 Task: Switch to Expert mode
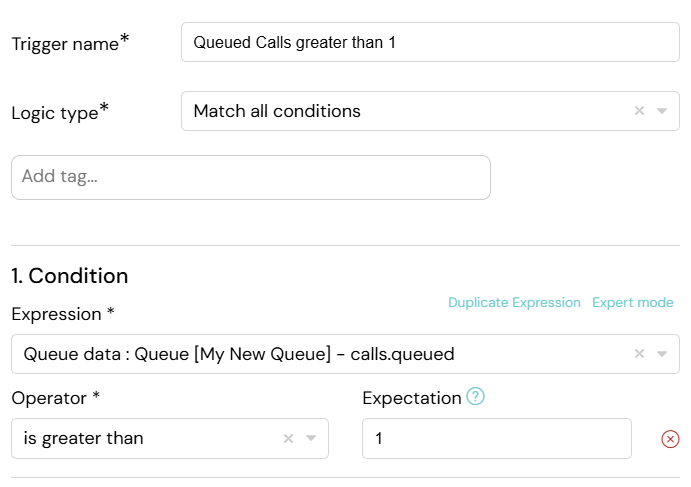[x=632, y=302]
